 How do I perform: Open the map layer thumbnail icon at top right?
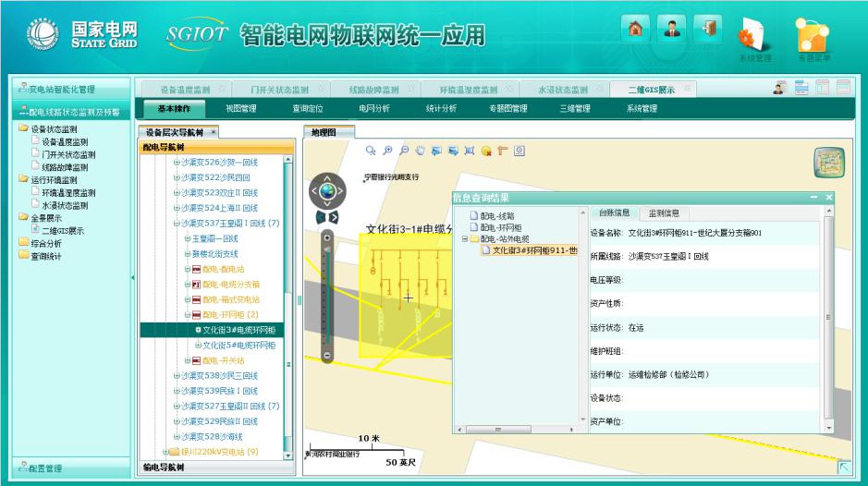(x=828, y=163)
